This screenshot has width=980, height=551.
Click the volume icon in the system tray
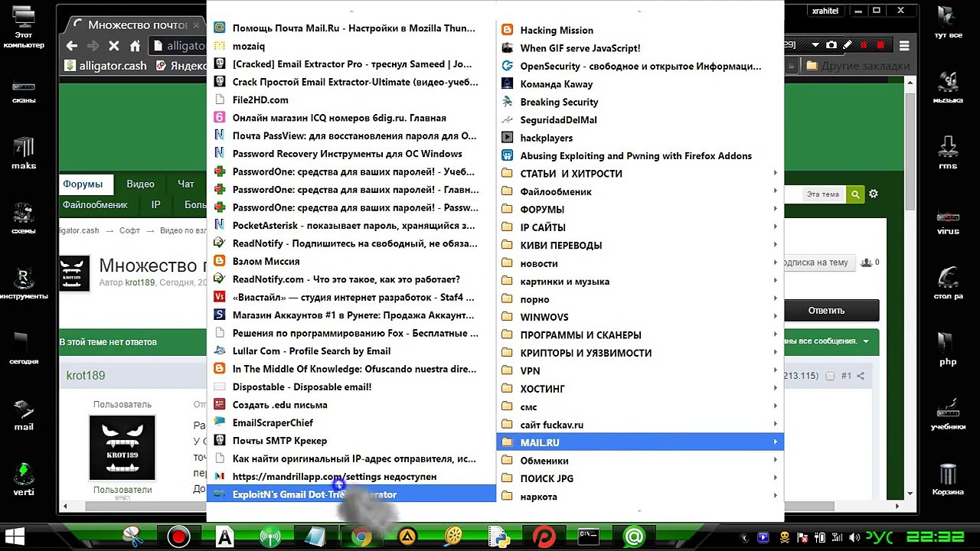pos(854,537)
